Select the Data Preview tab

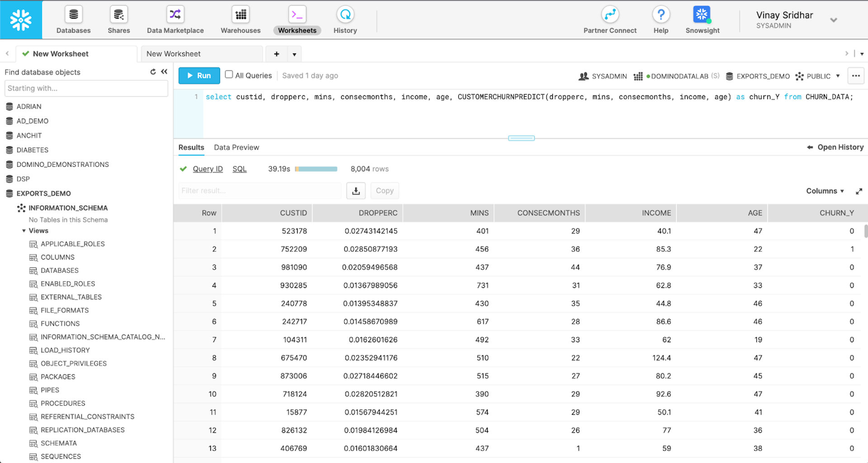pos(236,147)
